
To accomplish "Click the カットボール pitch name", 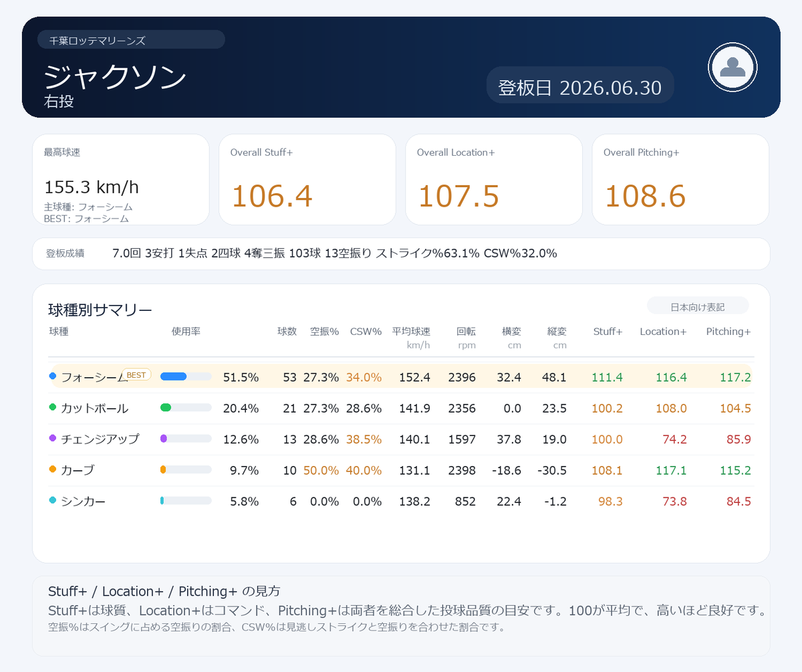I will [94, 408].
